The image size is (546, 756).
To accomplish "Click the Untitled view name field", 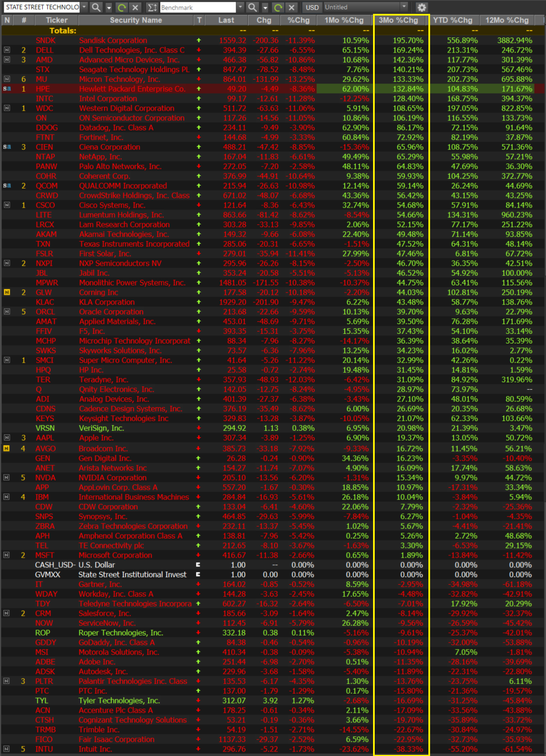I will (x=361, y=7).
